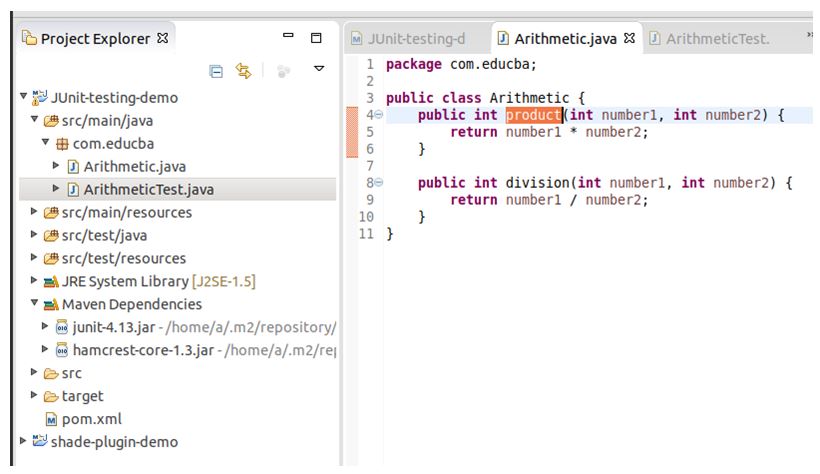Expand the src/main/resources folder
This screenshot has height=474, width=820.
click(x=34, y=211)
